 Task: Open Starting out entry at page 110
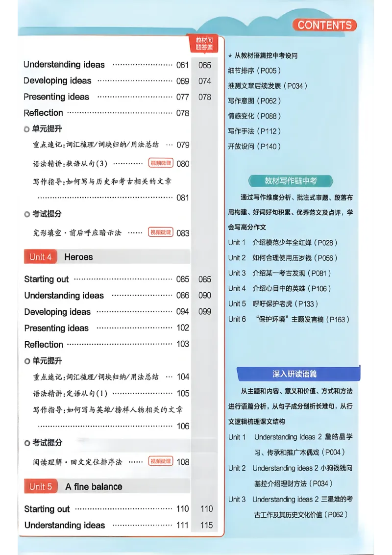(x=106, y=509)
